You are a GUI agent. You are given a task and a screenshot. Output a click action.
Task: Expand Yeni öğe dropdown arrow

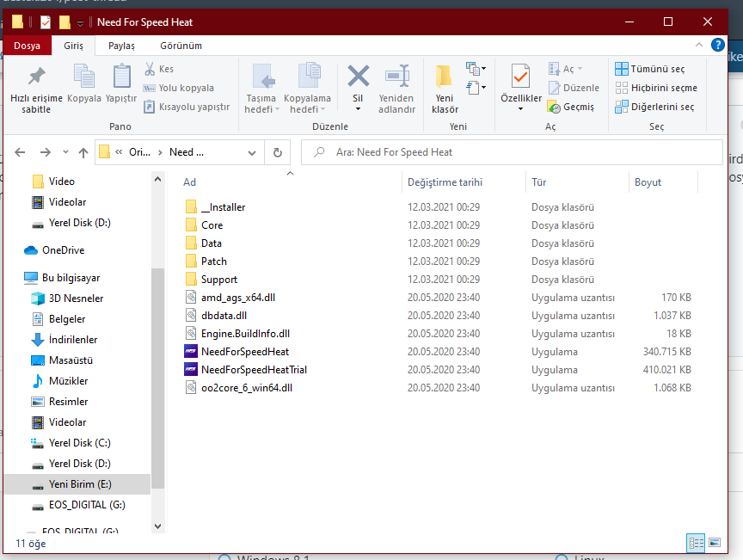(x=483, y=69)
